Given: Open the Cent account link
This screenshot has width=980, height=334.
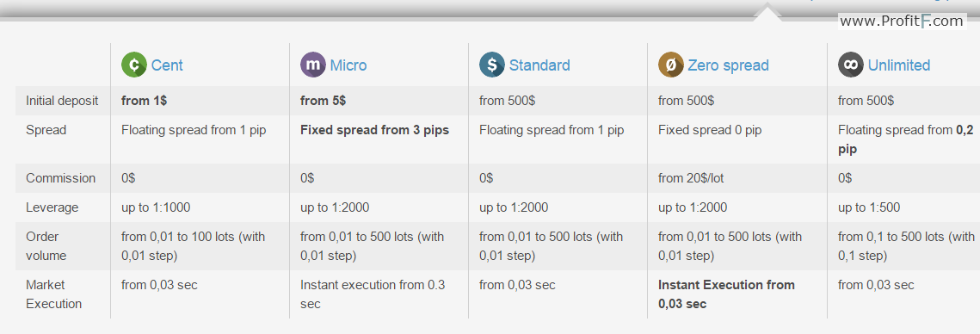Looking at the screenshot, I should click(x=167, y=65).
